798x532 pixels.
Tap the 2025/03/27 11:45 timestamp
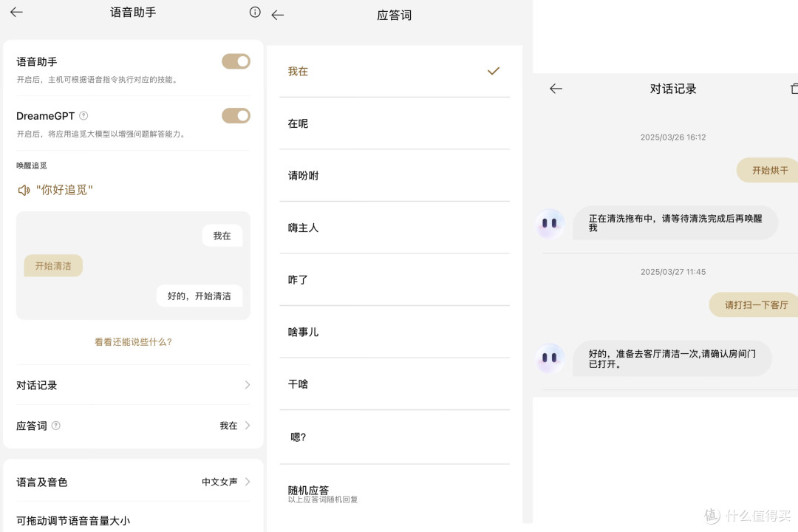tap(673, 272)
